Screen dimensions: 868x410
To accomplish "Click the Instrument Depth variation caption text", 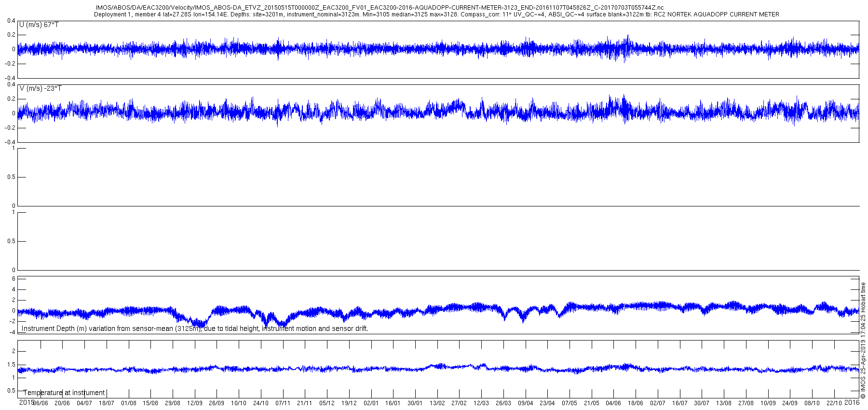I will [195, 328].
